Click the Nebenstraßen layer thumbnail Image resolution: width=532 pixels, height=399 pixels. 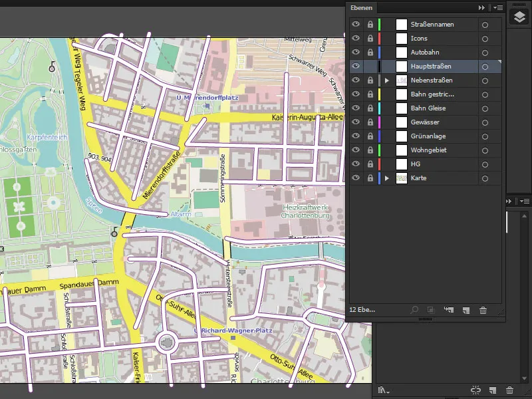[402, 80]
